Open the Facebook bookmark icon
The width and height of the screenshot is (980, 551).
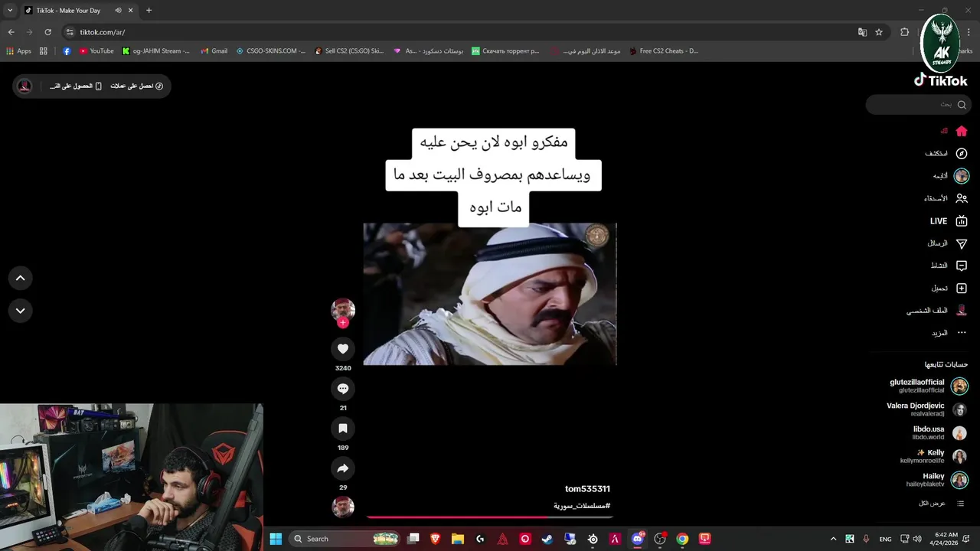click(x=67, y=51)
